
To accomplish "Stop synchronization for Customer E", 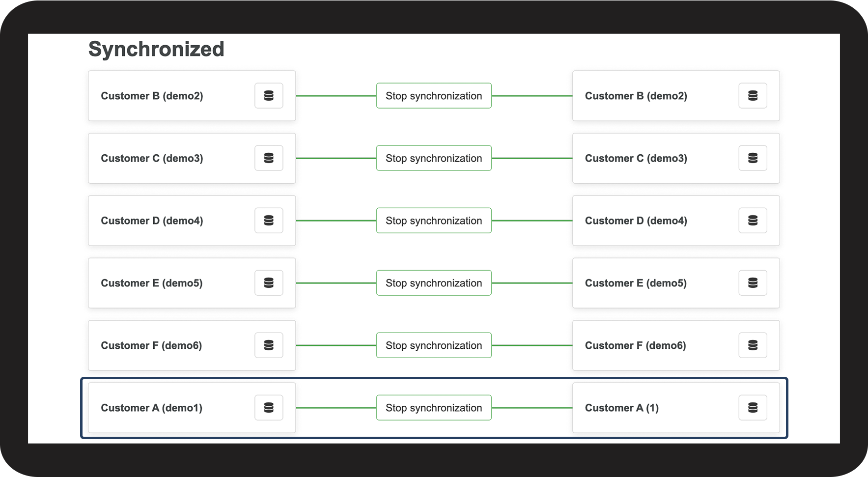I will coord(434,283).
